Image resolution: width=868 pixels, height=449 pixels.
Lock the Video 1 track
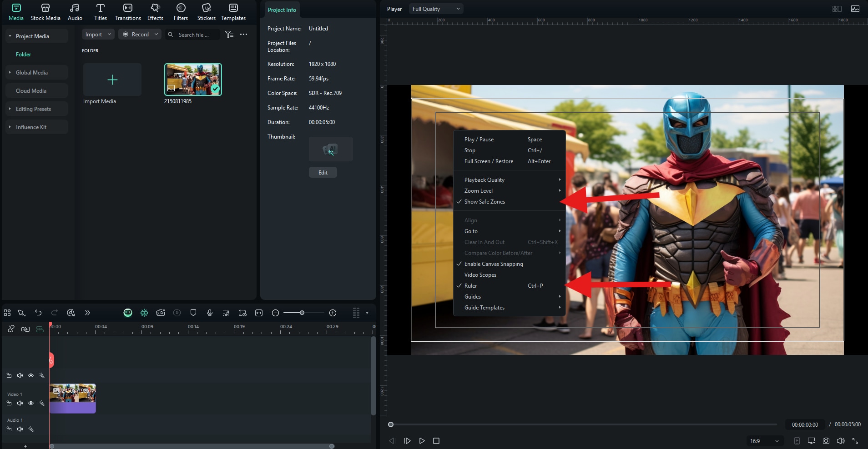click(x=9, y=403)
